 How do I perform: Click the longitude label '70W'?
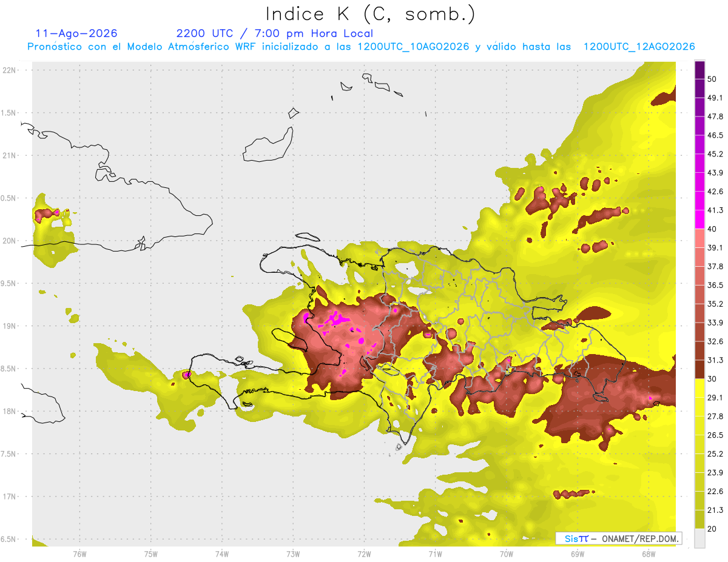(x=507, y=553)
